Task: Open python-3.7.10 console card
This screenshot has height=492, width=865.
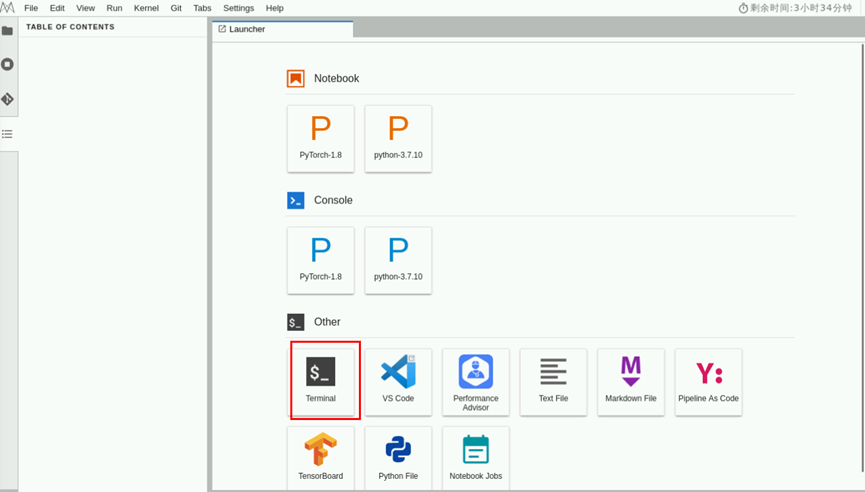Action: pyautogui.click(x=398, y=260)
